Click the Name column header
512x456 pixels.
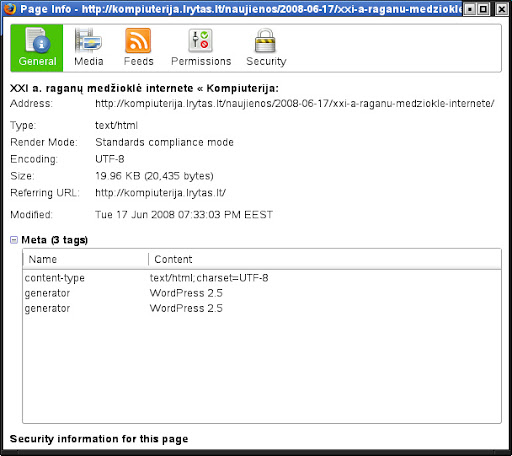coord(85,259)
